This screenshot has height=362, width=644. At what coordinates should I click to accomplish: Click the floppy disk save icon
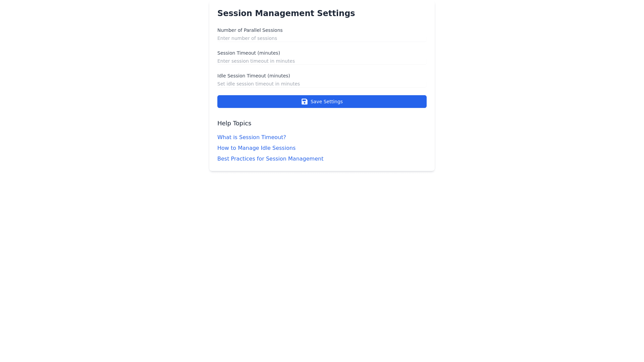[304, 102]
